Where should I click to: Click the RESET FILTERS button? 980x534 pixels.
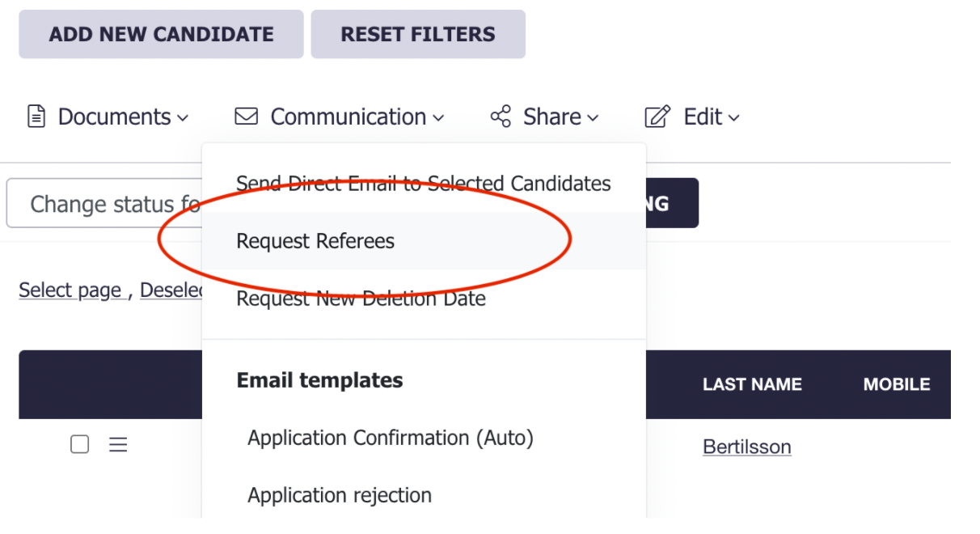click(x=418, y=34)
